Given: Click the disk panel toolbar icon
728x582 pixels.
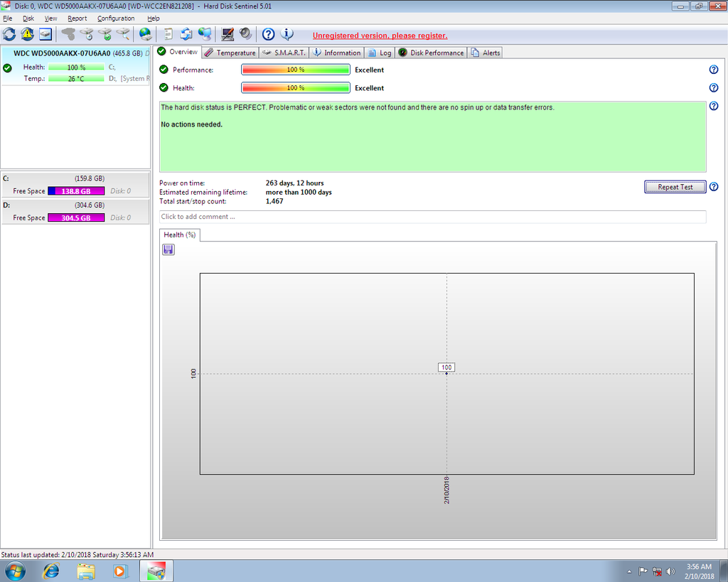Looking at the screenshot, I should point(45,34).
